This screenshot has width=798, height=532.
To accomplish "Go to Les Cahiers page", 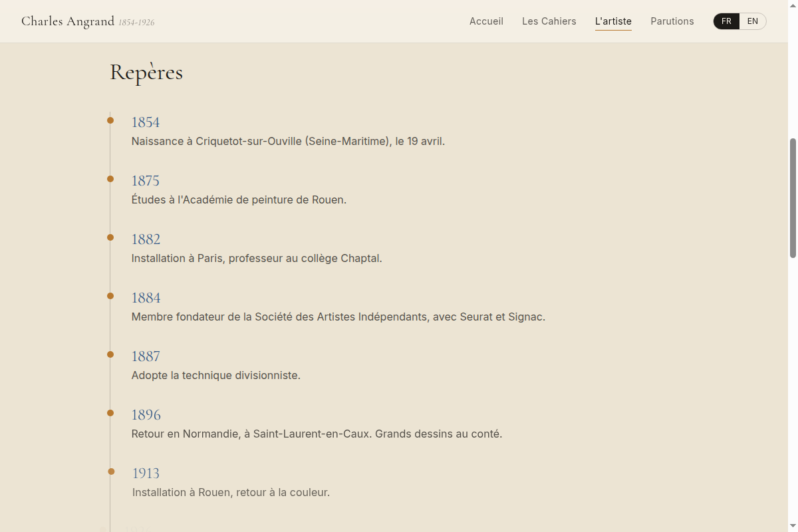I will [x=549, y=21].
